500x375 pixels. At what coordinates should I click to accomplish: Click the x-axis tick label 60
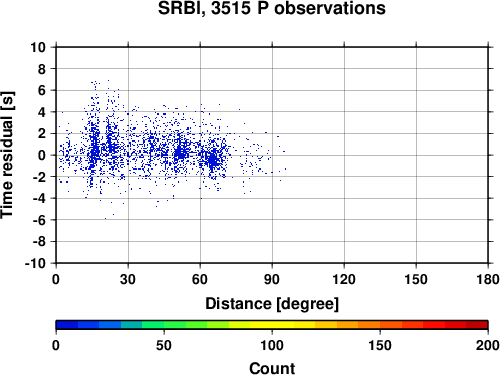[x=200, y=279]
